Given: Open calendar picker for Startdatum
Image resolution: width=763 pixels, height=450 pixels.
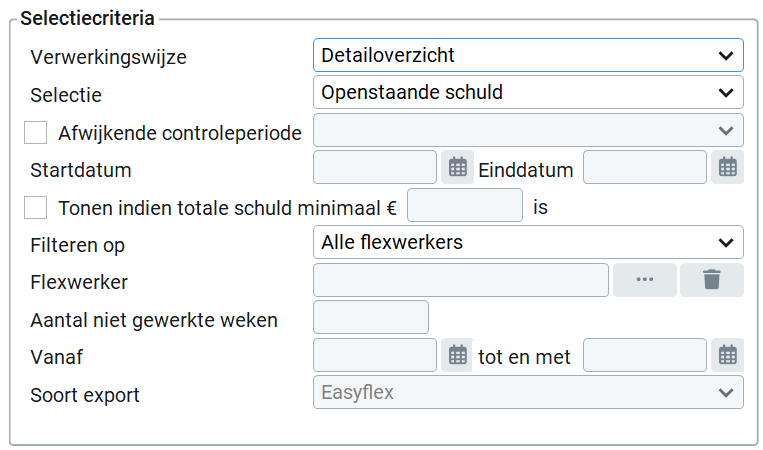Looking at the screenshot, I should pos(457,168).
